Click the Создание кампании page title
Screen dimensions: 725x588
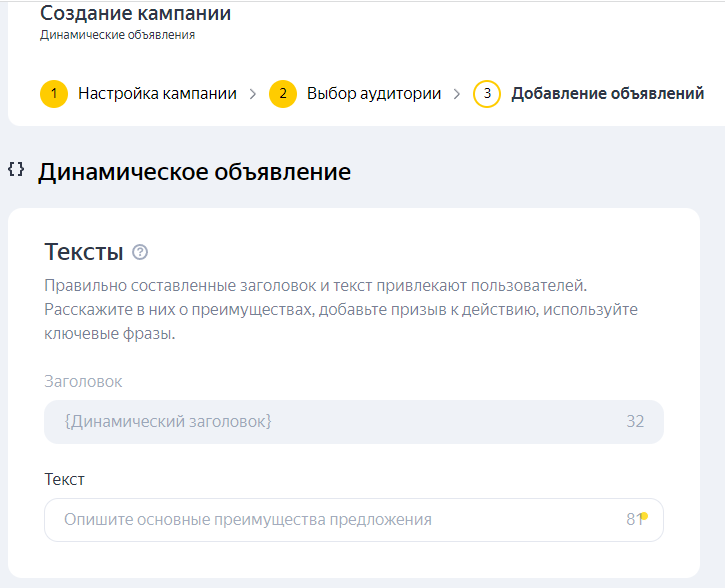(135, 13)
